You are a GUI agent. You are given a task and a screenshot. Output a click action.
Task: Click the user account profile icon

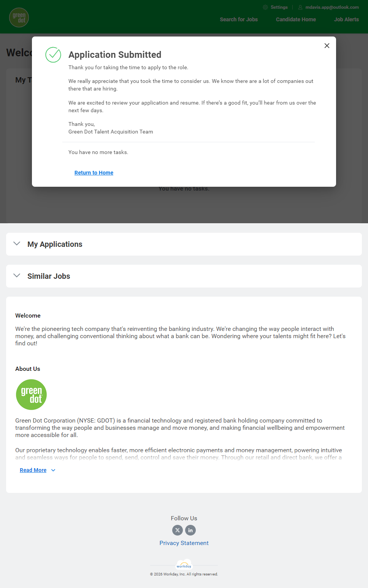tap(300, 7)
